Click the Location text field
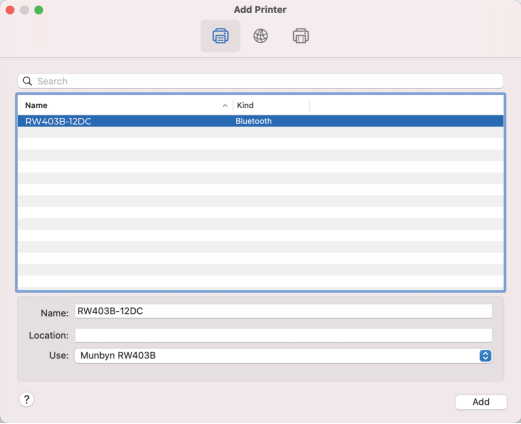The height and width of the screenshot is (424, 521). tap(283, 335)
